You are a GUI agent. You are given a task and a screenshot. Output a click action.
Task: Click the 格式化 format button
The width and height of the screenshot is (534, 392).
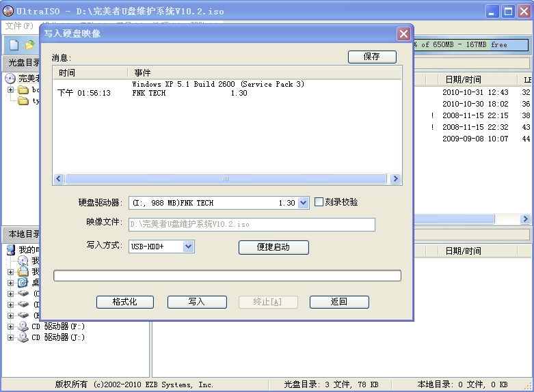coord(125,302)
